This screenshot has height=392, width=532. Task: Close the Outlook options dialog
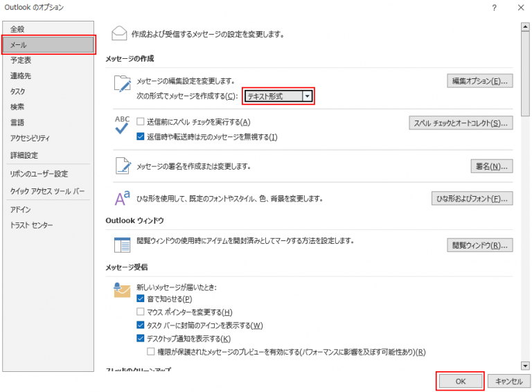tap(521, 8)
